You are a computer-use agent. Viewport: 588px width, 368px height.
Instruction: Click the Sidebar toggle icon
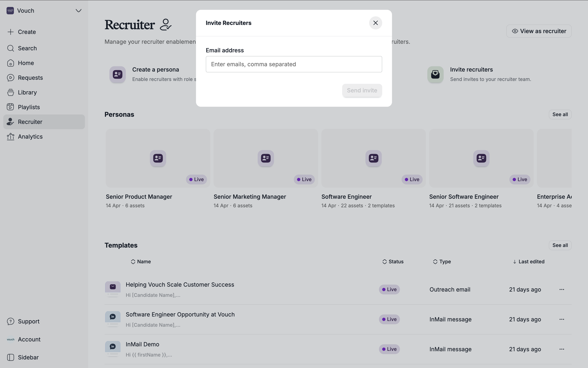point(10,358)
